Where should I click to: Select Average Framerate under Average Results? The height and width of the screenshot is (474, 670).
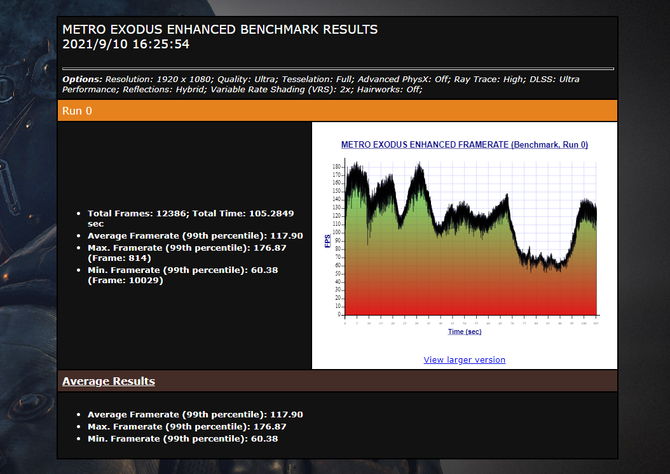coord(195,414)
